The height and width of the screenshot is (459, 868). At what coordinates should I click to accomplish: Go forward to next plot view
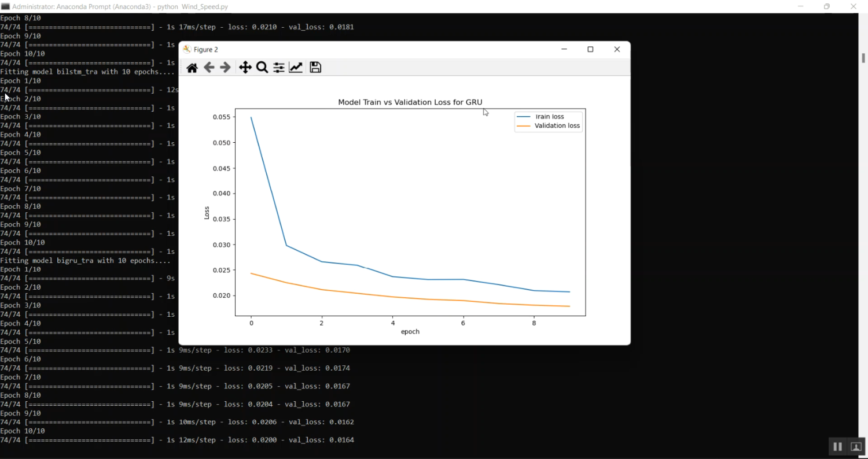226,68
